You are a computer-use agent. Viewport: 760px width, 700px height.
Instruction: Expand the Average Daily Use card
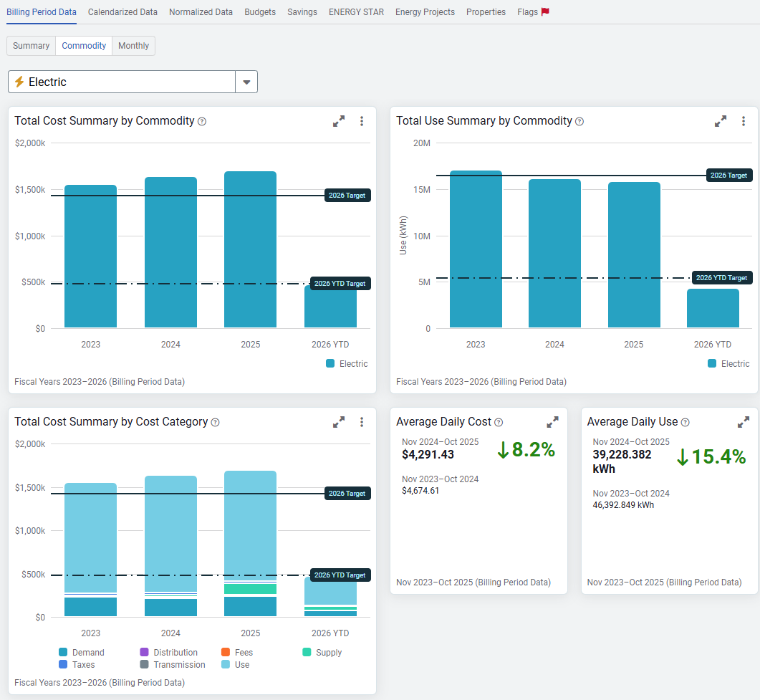pos(744,422)
